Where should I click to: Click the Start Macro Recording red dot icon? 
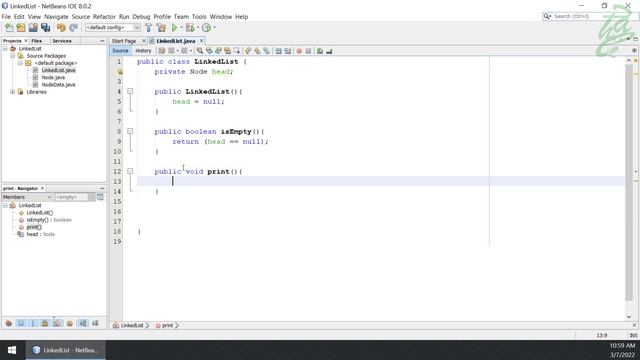pos(299,51)
